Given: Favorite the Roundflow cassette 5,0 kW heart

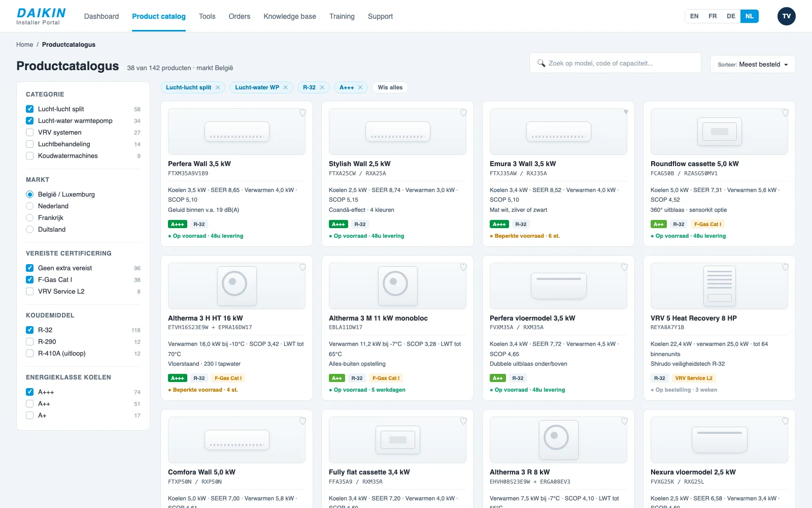Looking at the screenshot, I should [785, 113].
